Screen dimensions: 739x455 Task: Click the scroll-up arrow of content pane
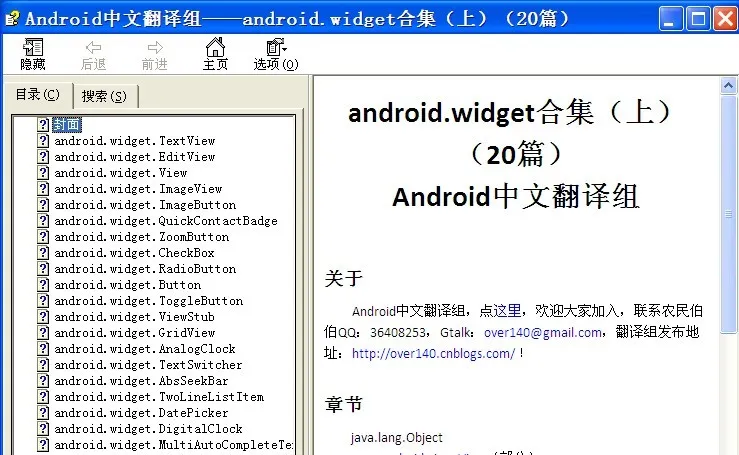click(728, 85)
